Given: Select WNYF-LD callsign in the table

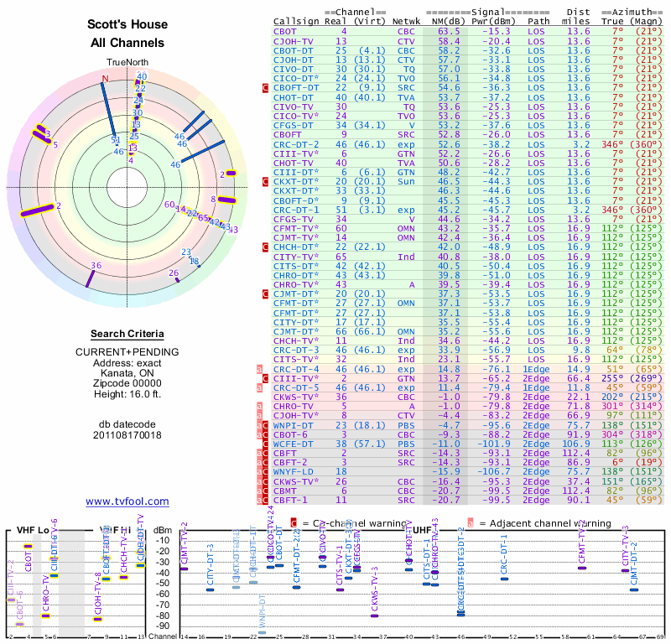Looking at the screenshot, I should (x=293, y=472).
